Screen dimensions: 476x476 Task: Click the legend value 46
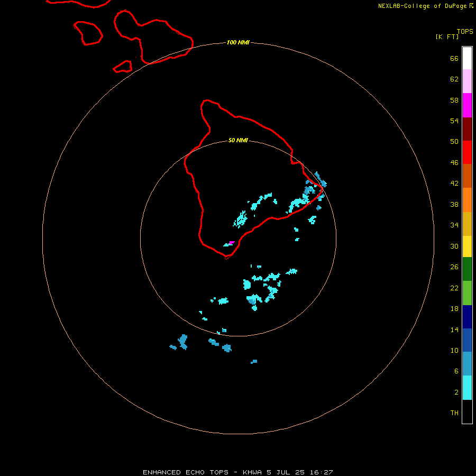(x=454, y=162)
